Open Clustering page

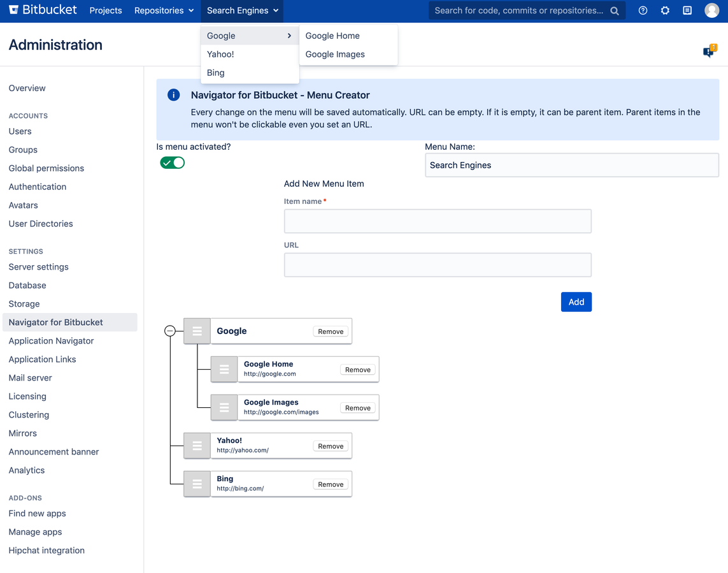pyautogui.click(x=29, y=415)
